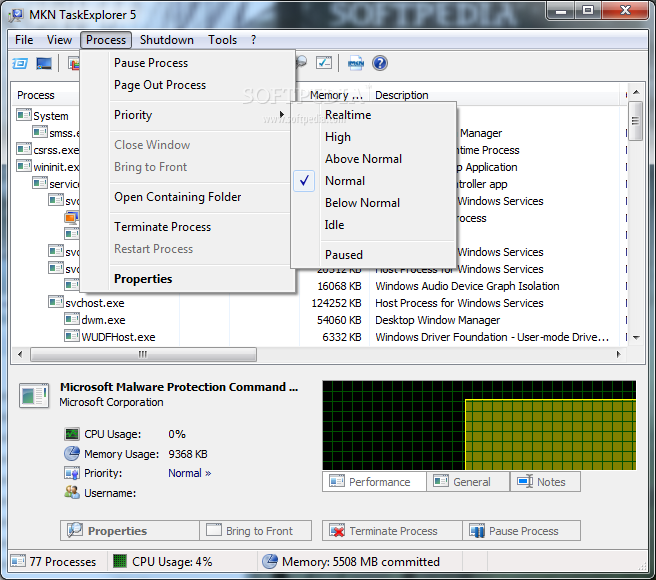Image resolution: width=656 pixels, height=580 pixels.
Task: Click the horizontal scrollbar thumb
Action: [143, 354]
